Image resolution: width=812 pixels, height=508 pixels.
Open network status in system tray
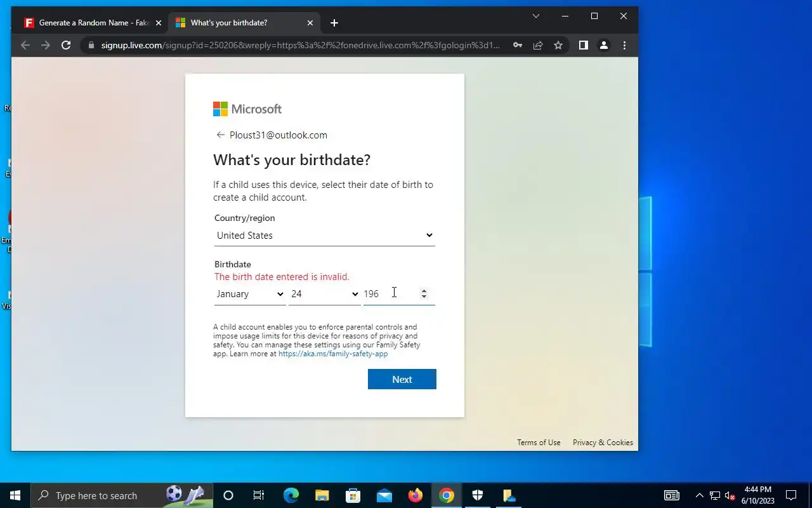pos(715,495)
